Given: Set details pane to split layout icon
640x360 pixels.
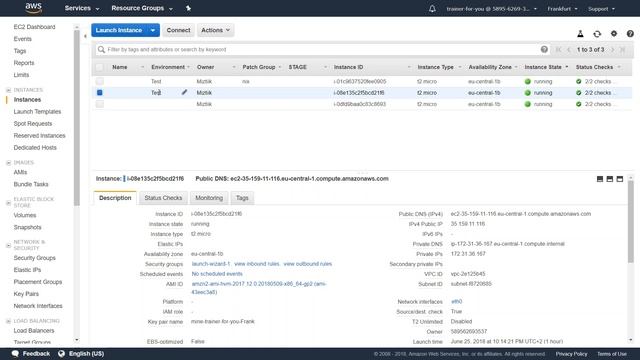Looking at the screenshot, I should pos(609,179).
